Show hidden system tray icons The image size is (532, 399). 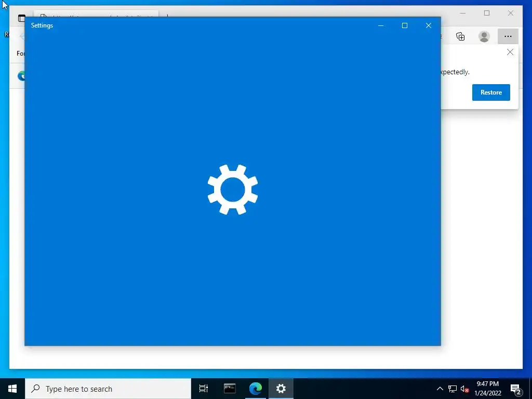click(440, 389)
